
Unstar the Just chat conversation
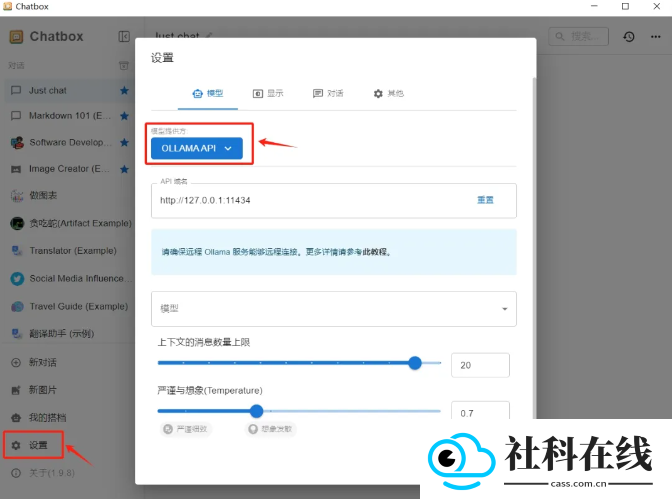pos(124,90)
